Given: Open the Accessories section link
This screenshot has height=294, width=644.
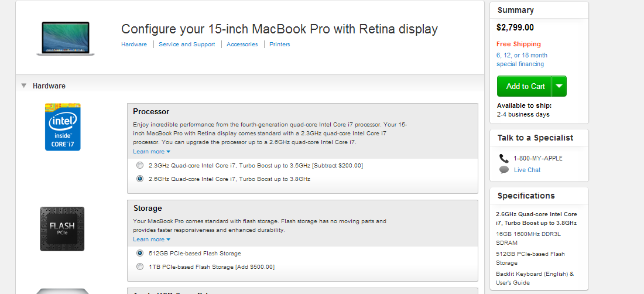Looking at the screenshot, I should tap(242, 45).
